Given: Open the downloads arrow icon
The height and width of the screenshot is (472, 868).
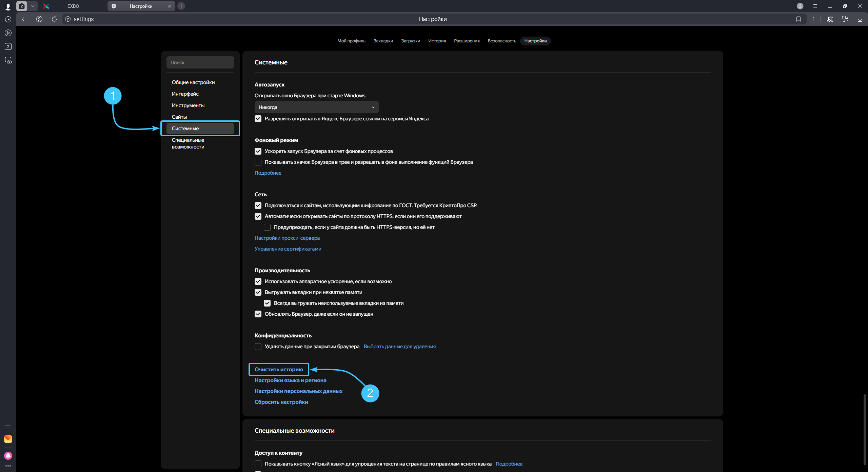Looking at the screenshot, I should pos(860,19).
